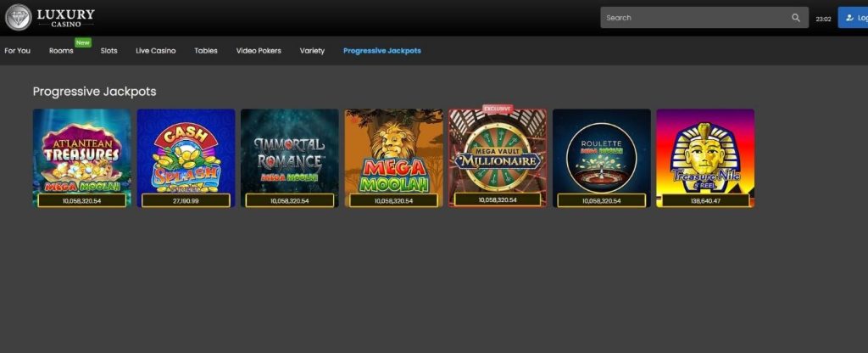The height and width of the screenshot is (353, 868).
Task: Click into the Search input field
Action: tap(704, 18)
